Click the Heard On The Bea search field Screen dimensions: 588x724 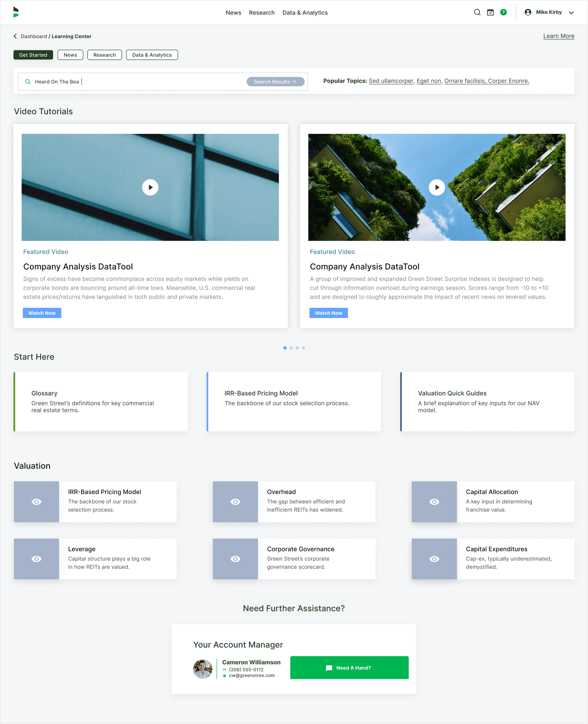[x=135, y=81]
